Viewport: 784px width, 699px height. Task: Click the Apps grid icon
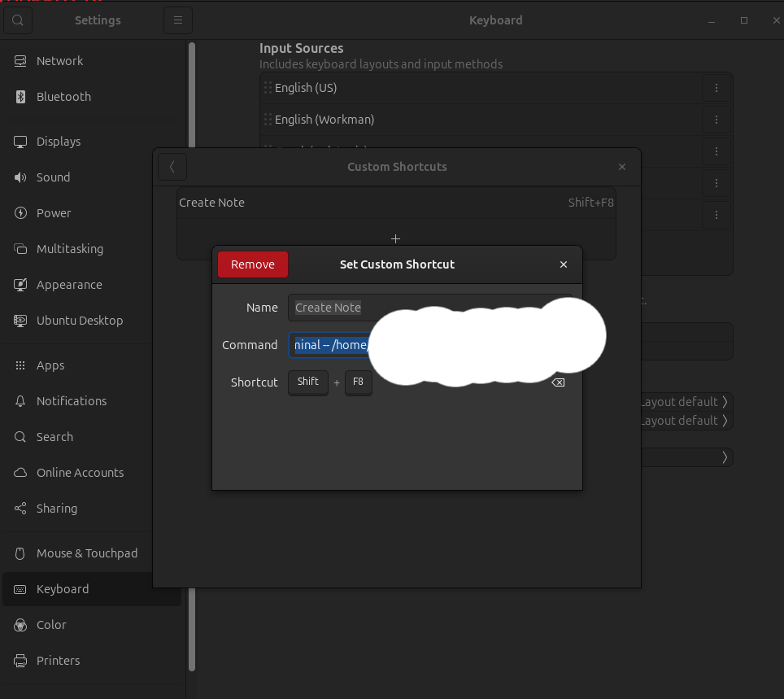(x=20, y=365)
